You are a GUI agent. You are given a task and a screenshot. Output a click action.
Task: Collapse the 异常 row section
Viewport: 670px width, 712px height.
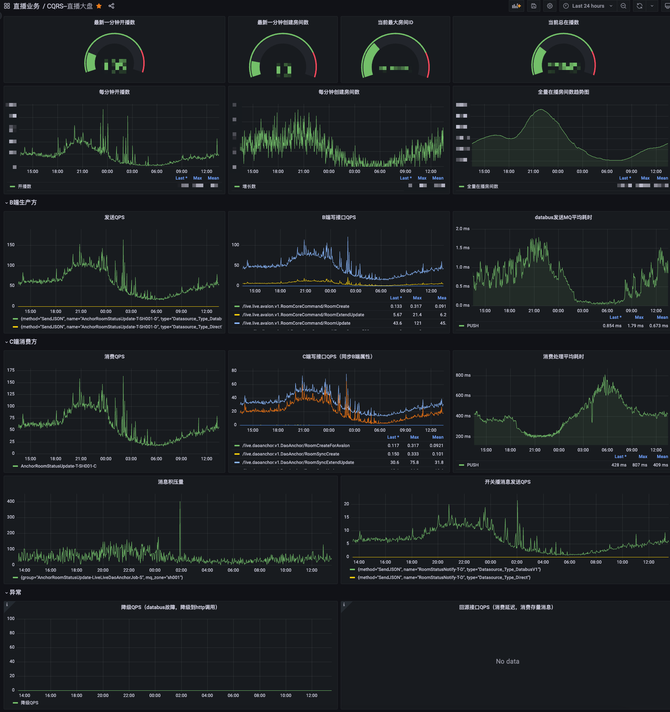coord(14,593)
